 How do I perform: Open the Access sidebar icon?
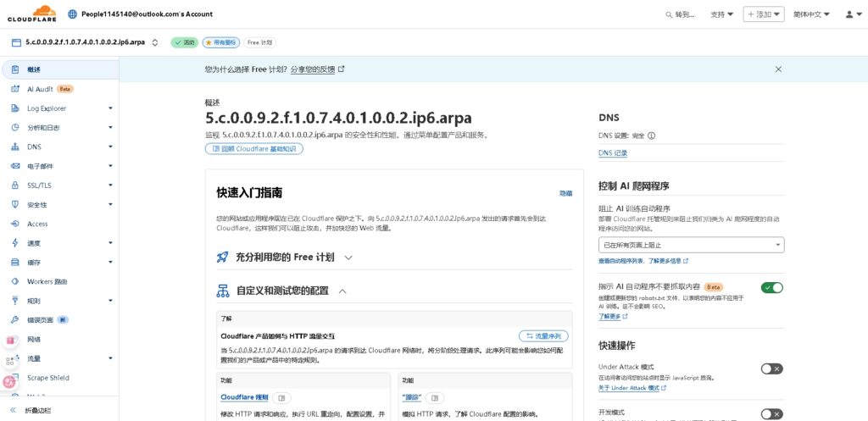coord(15,224)
